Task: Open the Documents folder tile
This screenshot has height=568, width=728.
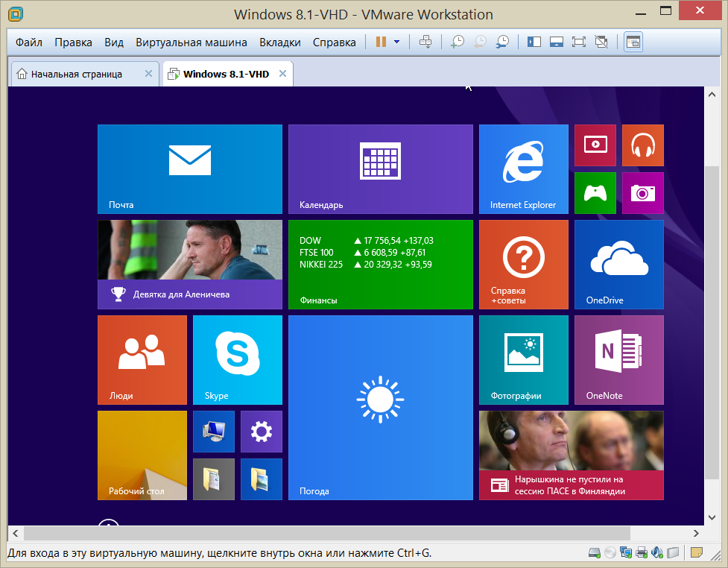Action: click(214, 479)
